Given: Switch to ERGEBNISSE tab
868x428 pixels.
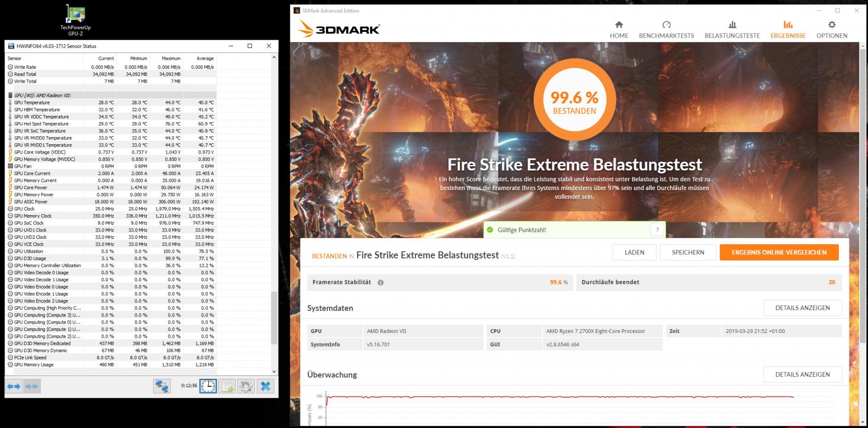Looking at the screenshot, I should (x=788, y=30).
